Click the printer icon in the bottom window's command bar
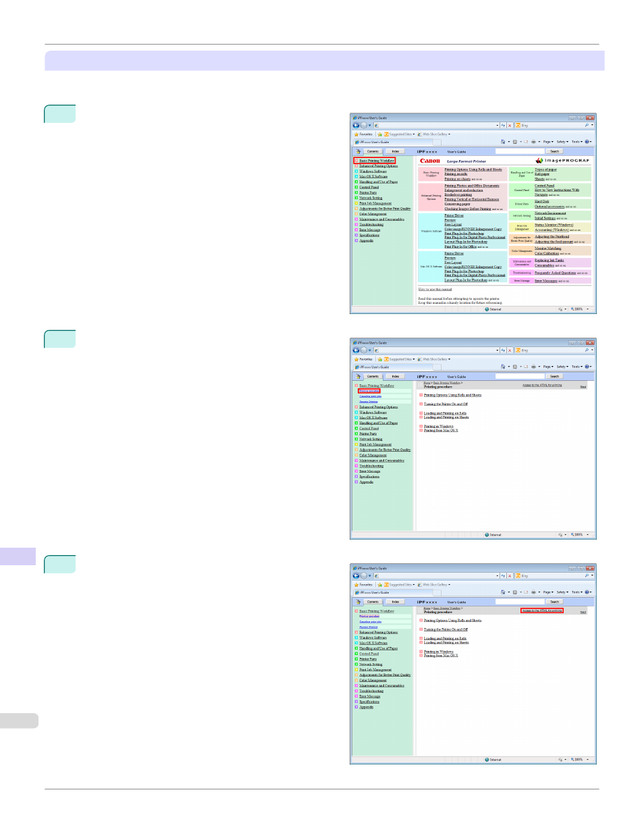Image resolution: width=644 pixels, height=834 pixels. [534, 592]
